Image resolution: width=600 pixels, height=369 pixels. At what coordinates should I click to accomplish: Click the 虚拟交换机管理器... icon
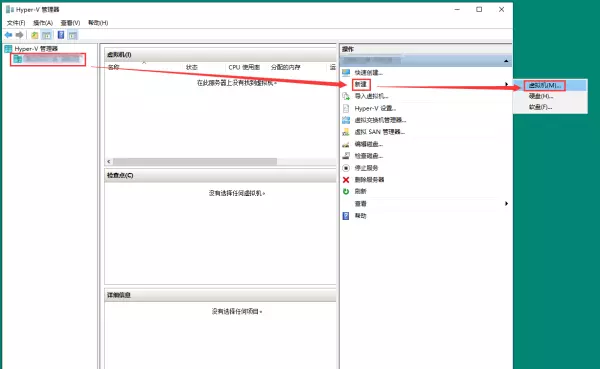pos(346,120)
